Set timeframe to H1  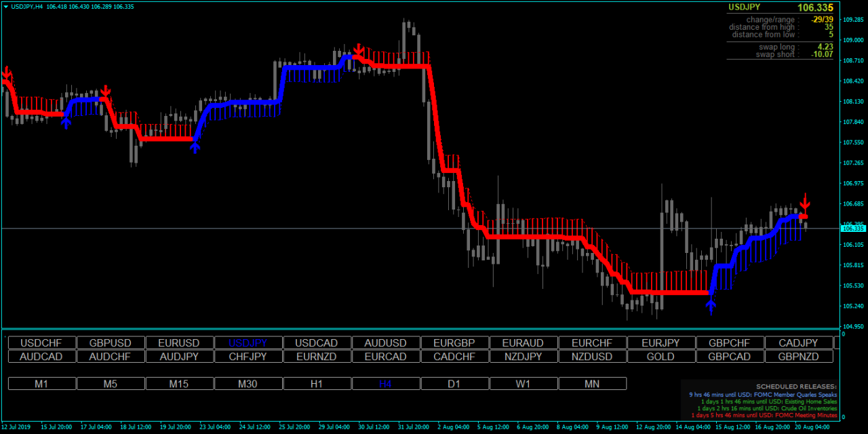point(317,384)
